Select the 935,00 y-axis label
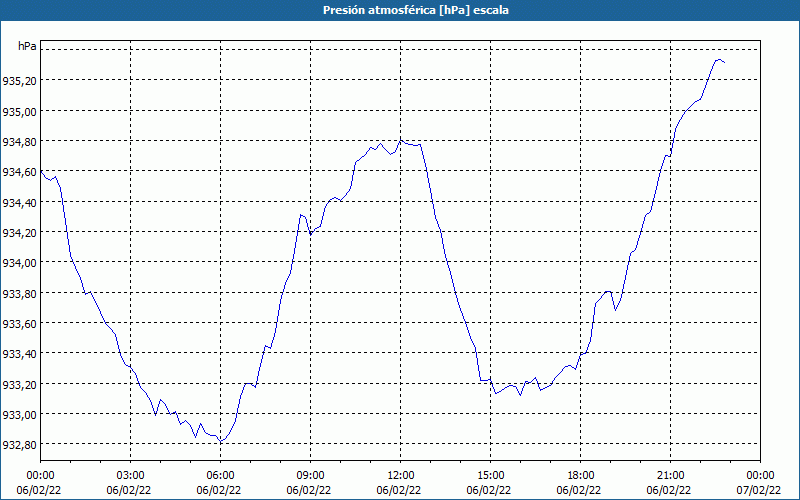Viewport: 800px width, 500px height. click(x=19, y=111)
